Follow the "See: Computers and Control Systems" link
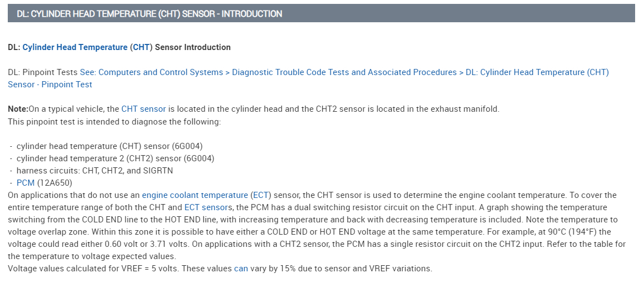The width and height of the screenshot is (644, 288). click(x=151, y=72)
